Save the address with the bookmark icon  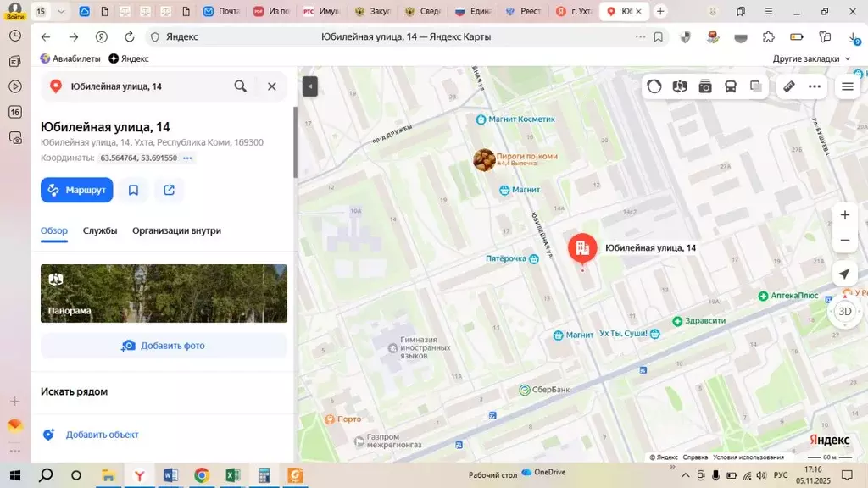[134, 190]
